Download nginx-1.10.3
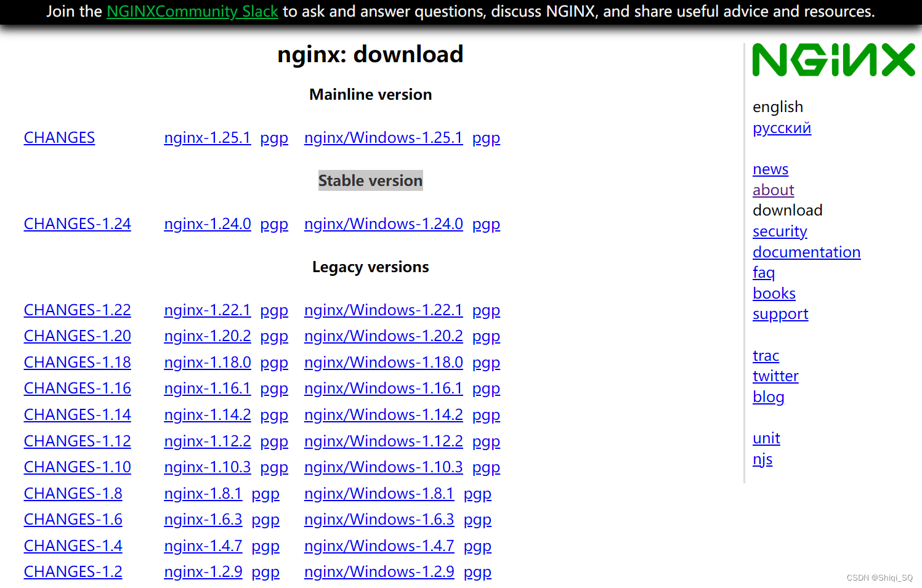 pyautogui.click(x=208, y=467)
